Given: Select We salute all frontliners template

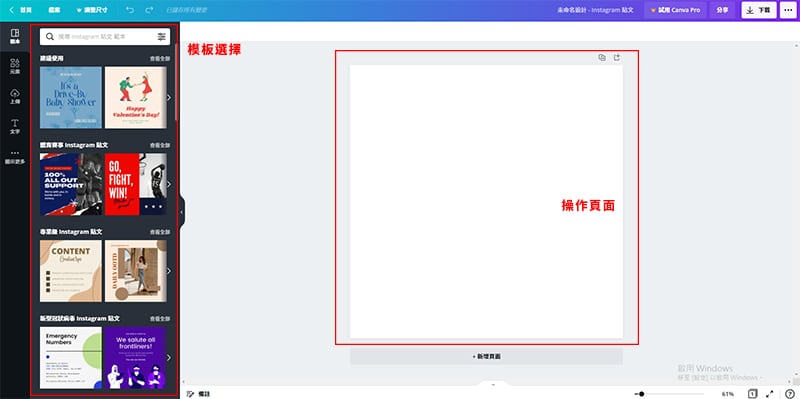Looking at the screenshot, I should coord(135,358).
